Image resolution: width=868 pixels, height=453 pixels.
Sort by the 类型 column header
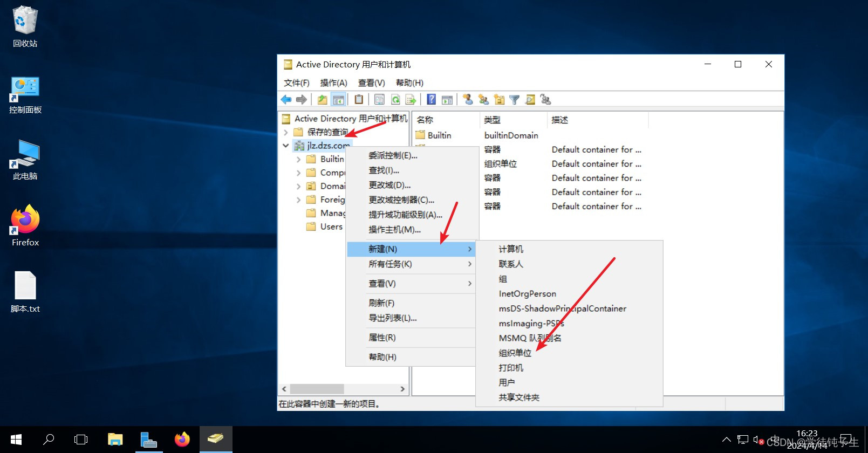(514, 120)
